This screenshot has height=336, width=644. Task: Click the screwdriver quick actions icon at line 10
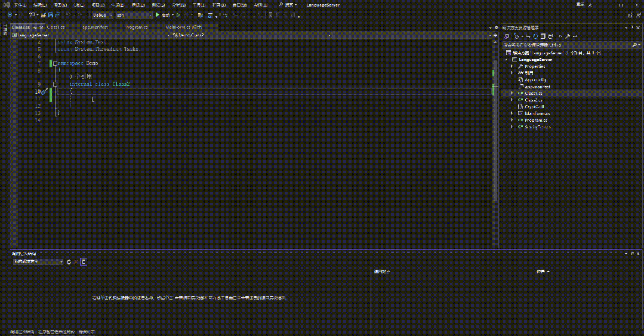point(45,91)
